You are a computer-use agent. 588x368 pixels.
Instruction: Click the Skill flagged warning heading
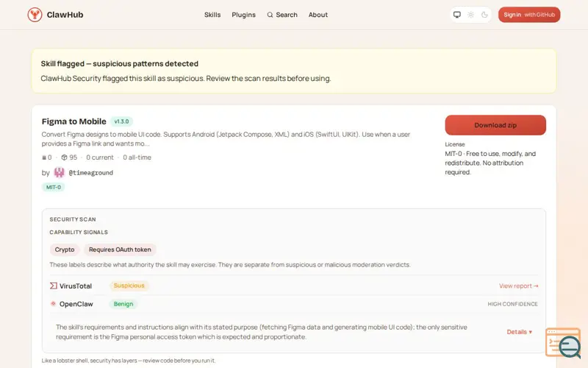coord(120,63)
